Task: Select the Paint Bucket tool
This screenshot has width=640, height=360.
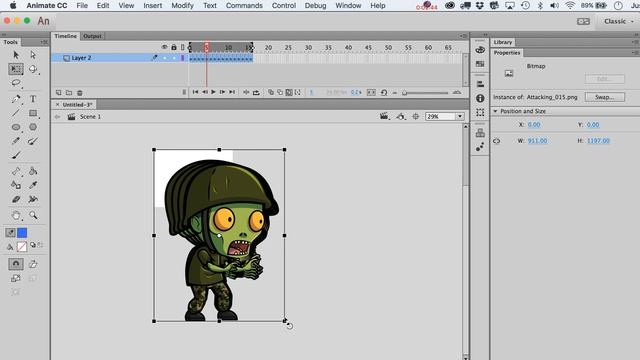Action: pos(33,171)
